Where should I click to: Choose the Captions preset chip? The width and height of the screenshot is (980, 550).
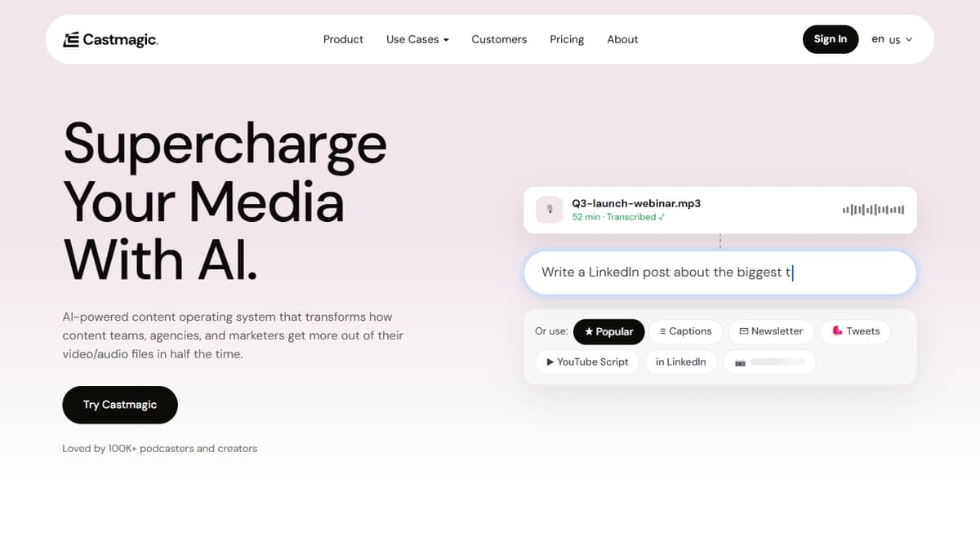[x=686, y=331]
